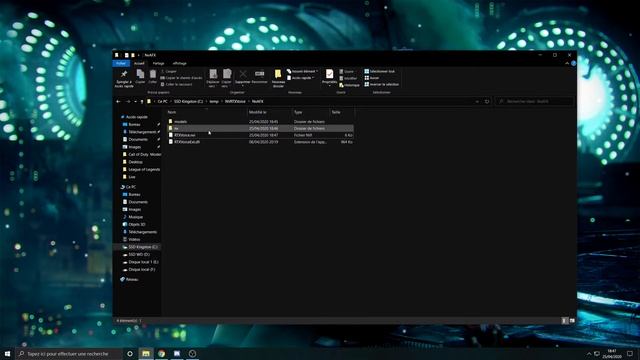Screen dimensions: 640x360
Task: Open the notification center icon
Action: [630, 353]
